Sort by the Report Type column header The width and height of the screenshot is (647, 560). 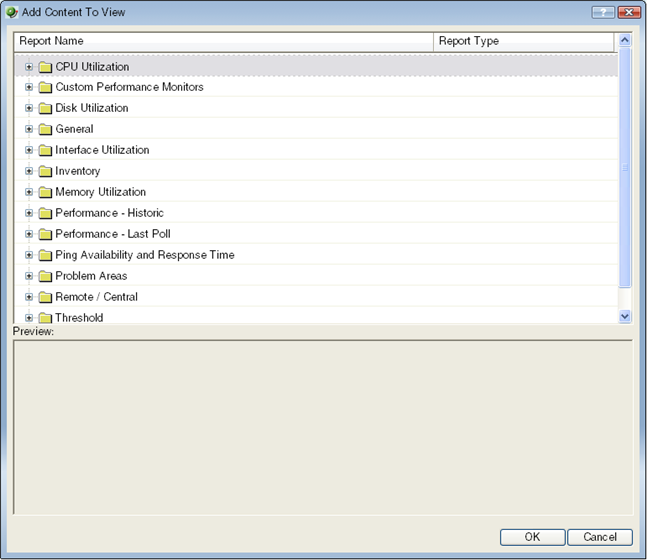point(523,41)
